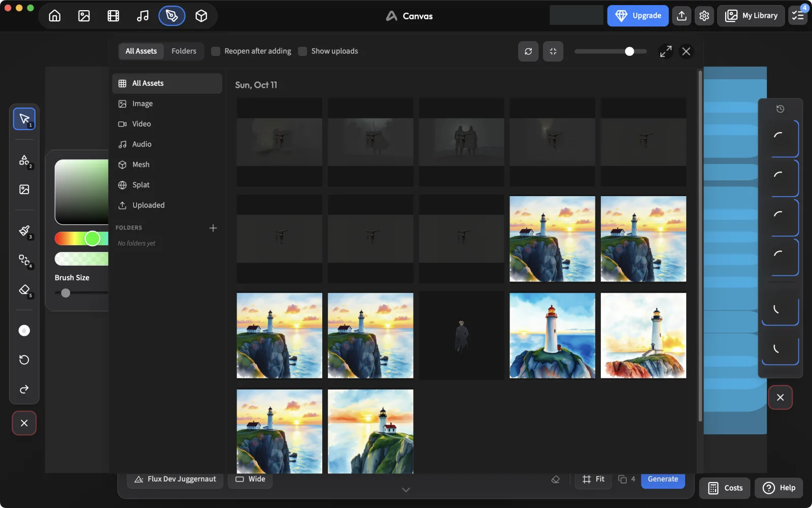Show Uploaded assets in the sidebar
Viewport: 812px width, 508px height.
click(x=167, y=205)
